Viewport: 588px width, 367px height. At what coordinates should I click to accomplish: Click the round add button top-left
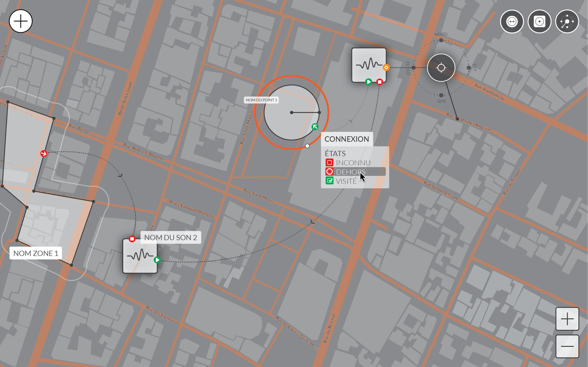[x=21, y=21]
